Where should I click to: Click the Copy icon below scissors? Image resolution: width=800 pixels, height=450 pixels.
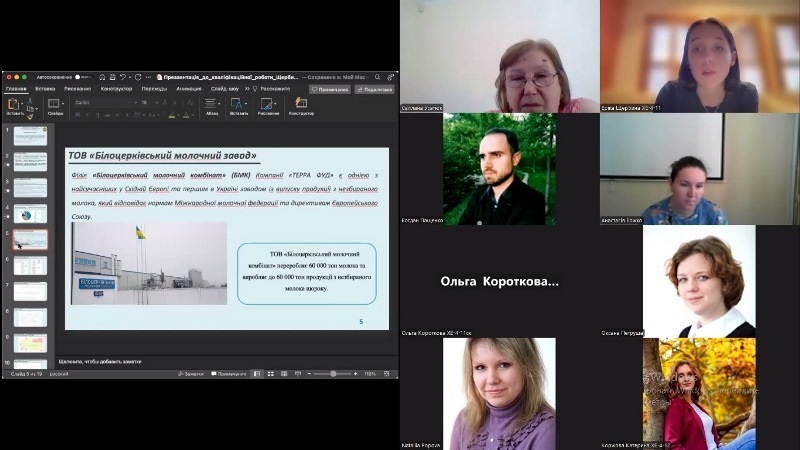click(x=30, y=109)
